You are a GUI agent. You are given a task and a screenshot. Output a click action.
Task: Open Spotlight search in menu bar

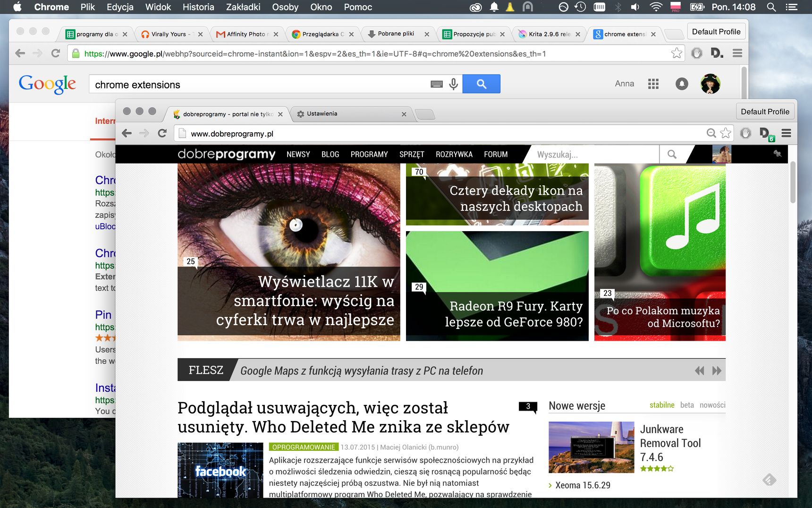pos(771,7)
